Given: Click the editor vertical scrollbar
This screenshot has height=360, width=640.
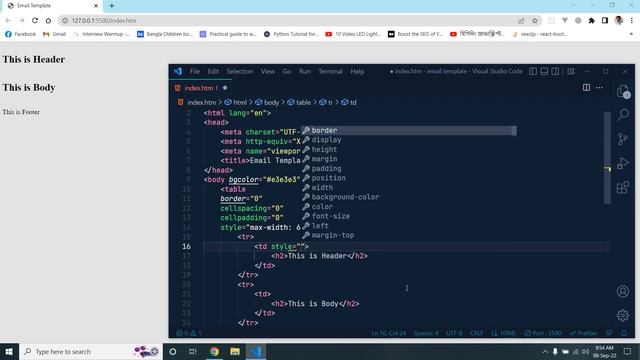Looking at the screenshot, I should [607, 157].
